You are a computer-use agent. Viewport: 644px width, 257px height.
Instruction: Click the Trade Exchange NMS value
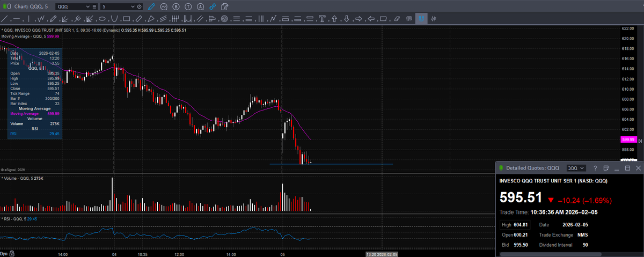(x=583, y=235)
